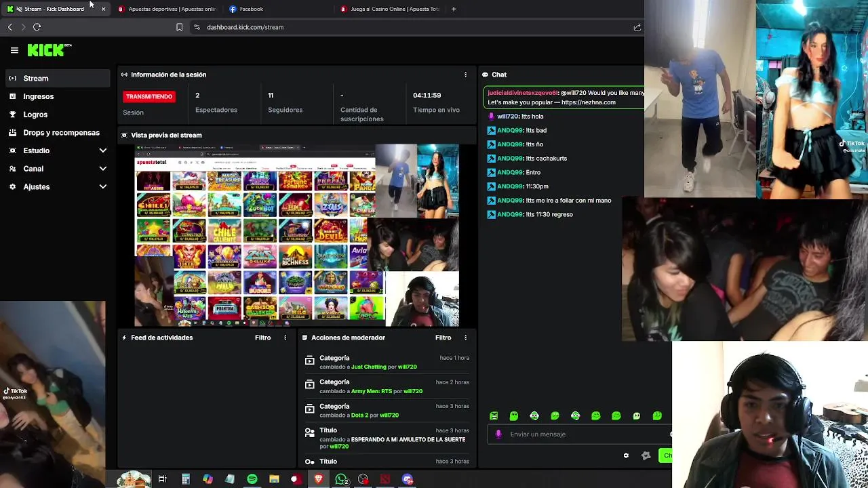Open File Explorer from the taskbar
The image size is (868, 488).
coord(274,479)
